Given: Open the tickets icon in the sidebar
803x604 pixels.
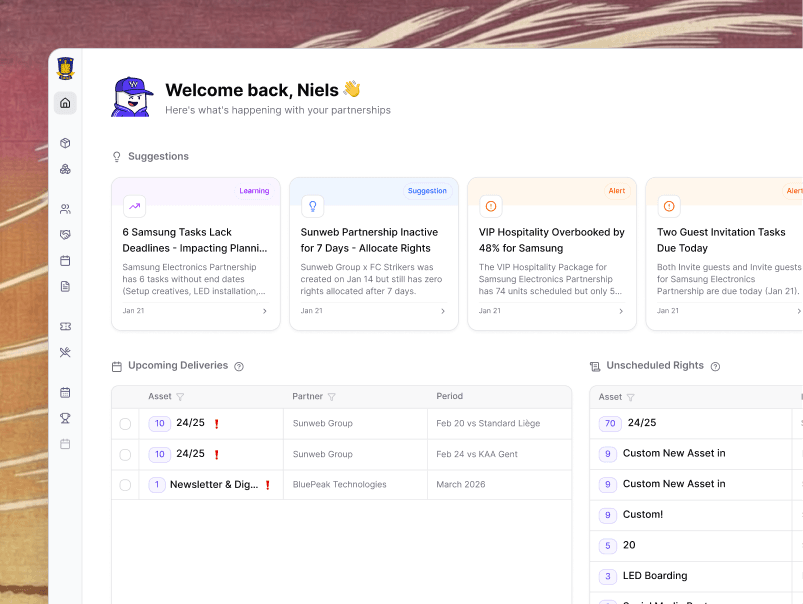Looking at the screenshot, I should click(65, 327).
